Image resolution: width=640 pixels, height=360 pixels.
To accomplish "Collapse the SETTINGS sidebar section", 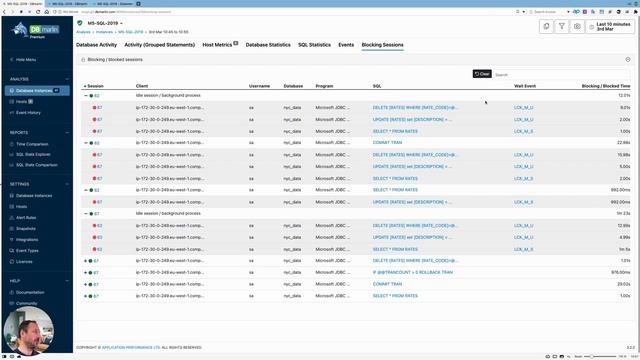I will (x=67, y=184).
